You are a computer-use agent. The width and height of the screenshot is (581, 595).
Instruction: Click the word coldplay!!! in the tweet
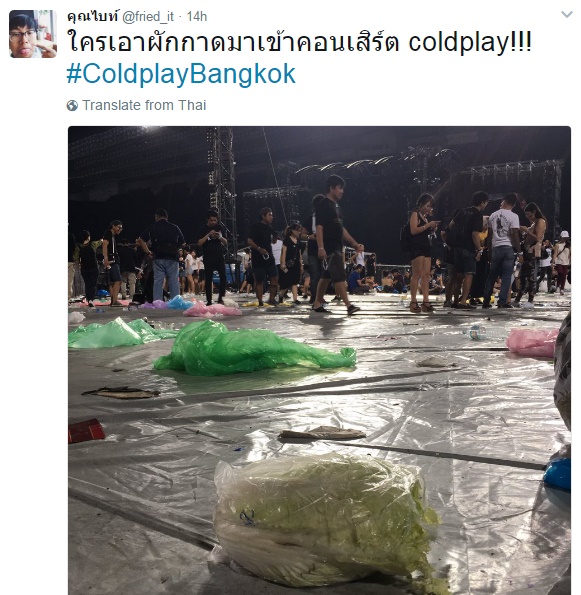[470, 42]
